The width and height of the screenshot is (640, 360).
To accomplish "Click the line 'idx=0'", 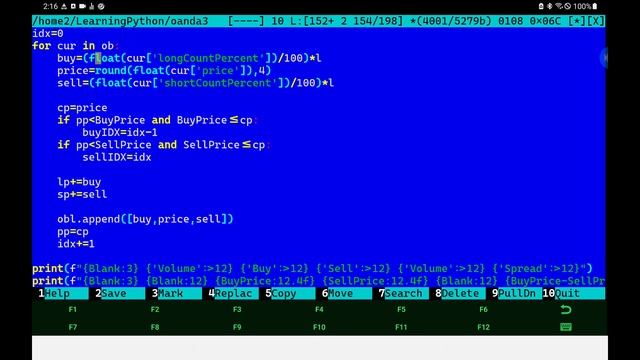I will [x=48, y=33].
